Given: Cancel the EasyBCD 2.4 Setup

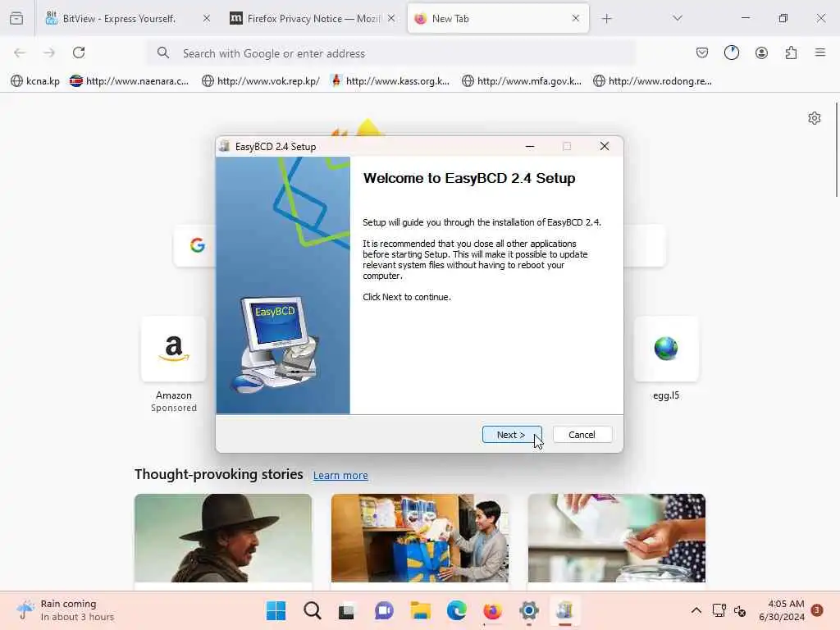Looking at the screenshot, I should click(x=582, y=435).
